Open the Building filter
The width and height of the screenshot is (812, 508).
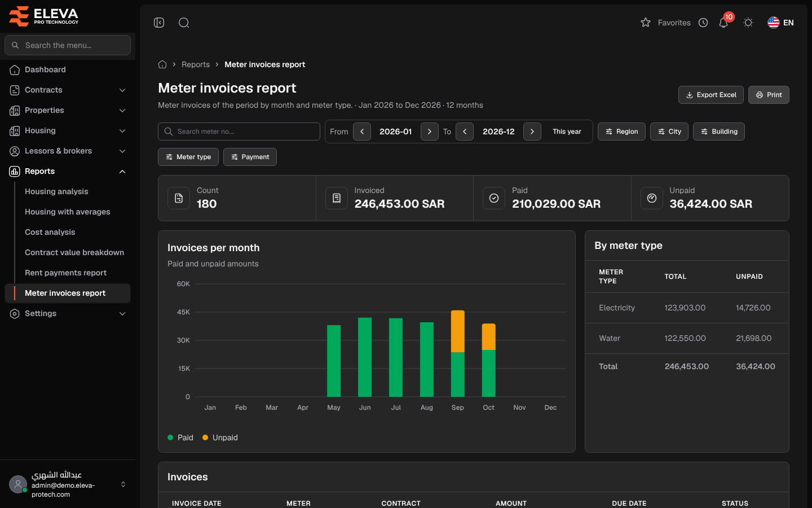pos(719,132)
